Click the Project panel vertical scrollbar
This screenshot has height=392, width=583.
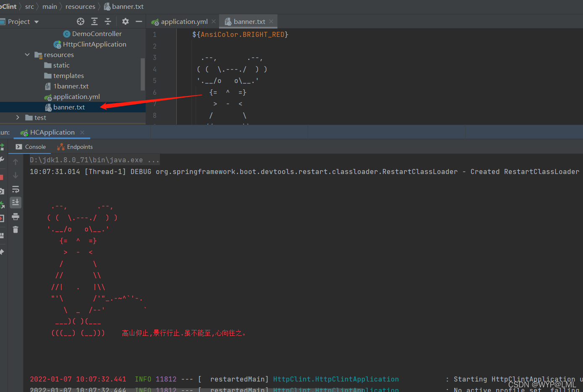point(143,74)
